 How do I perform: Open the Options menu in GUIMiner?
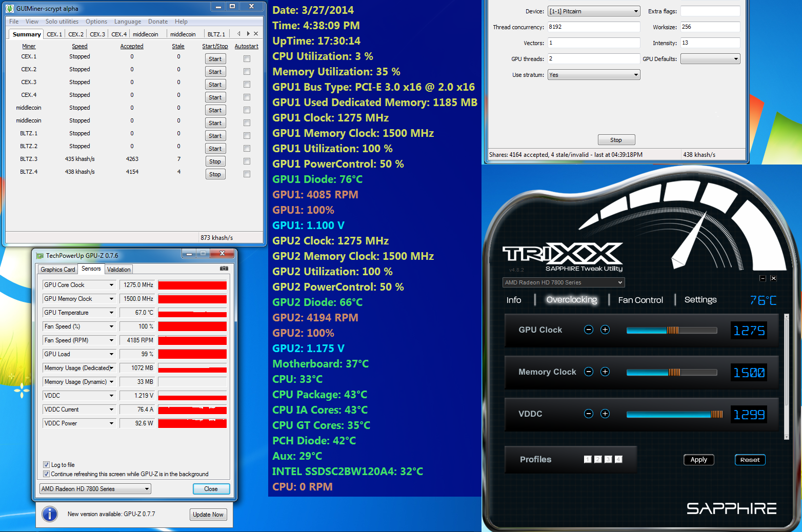(x=96, y=22)
